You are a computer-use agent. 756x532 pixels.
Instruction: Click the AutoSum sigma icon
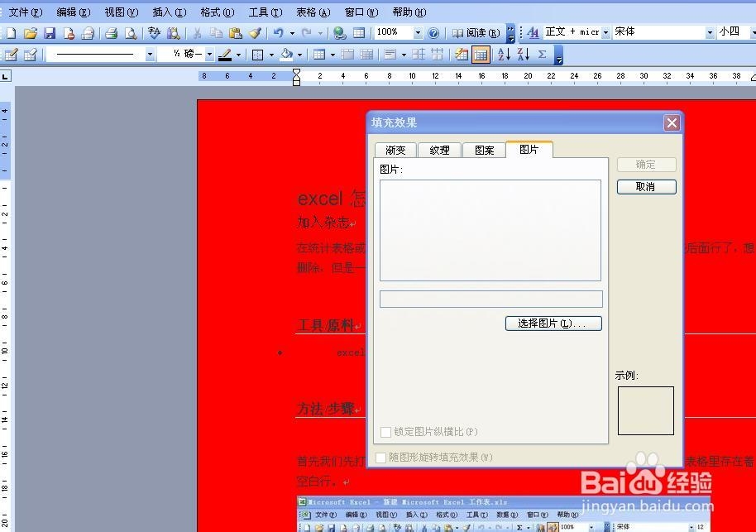coord(543,55)
